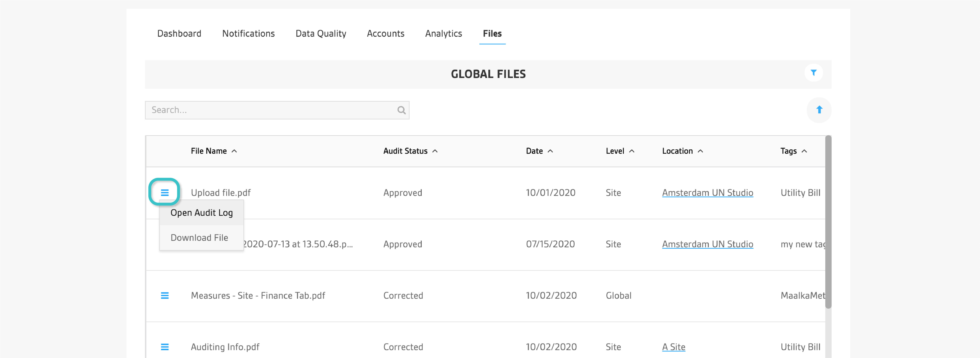
Task: Click the Global level cell
Action: [618, 296]
